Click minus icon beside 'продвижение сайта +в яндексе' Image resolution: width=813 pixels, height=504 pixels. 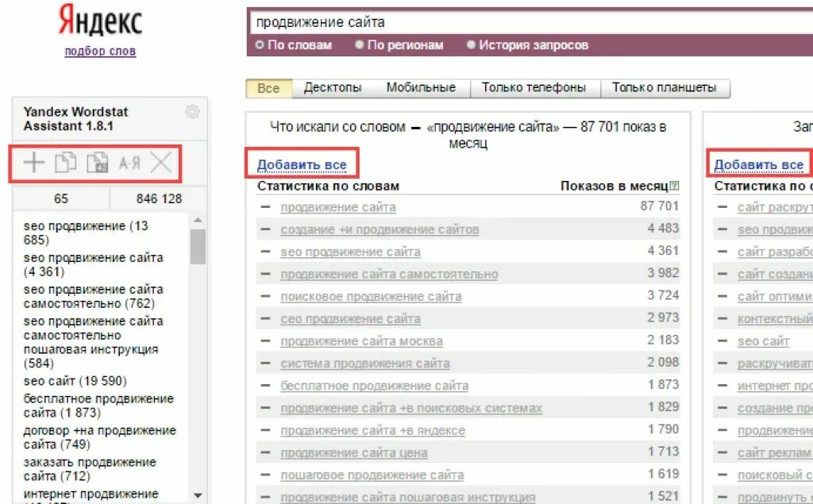[265, 430]
